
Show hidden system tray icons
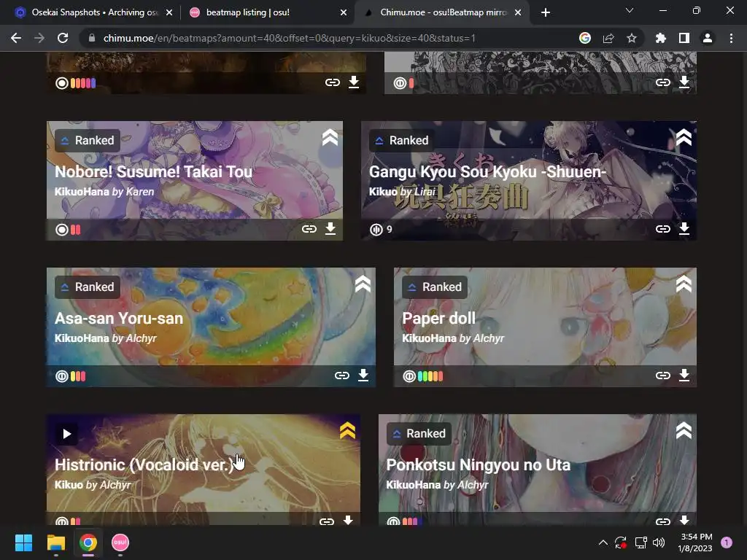click(603, 542)
